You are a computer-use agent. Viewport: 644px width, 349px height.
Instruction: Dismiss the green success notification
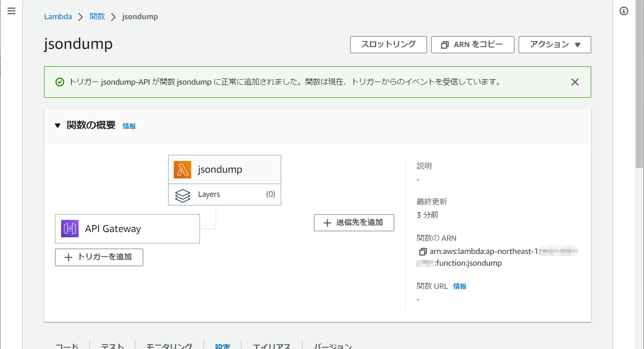pyautogui.click(x=575, y=82)
